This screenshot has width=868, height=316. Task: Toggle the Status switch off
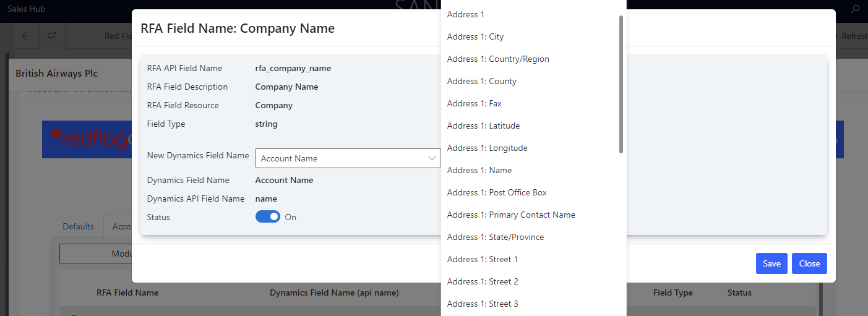(268, 217)
